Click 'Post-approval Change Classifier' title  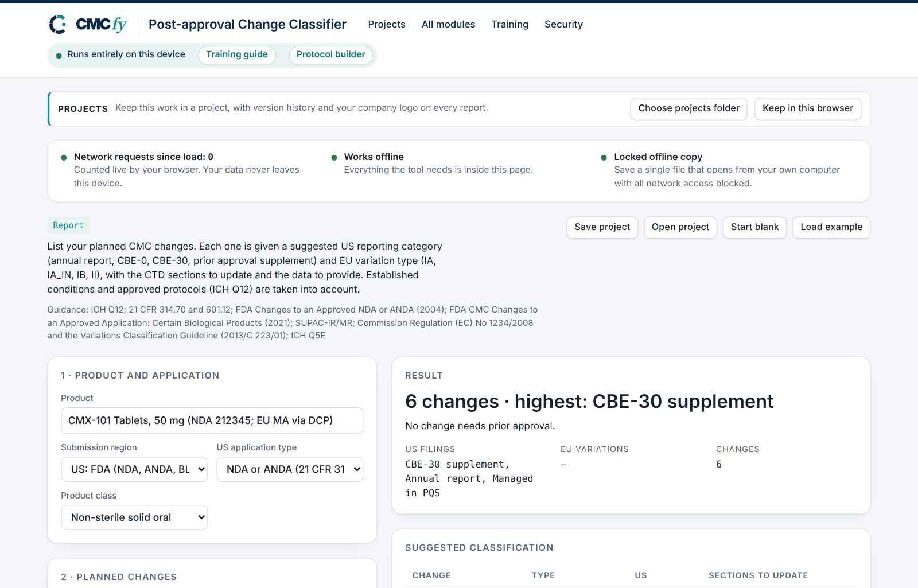(247, 24)
